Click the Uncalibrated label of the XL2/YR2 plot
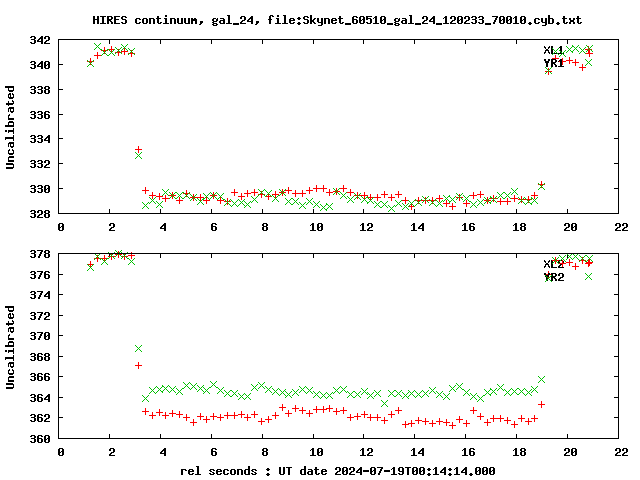640x480 pixels. point(10,347)
